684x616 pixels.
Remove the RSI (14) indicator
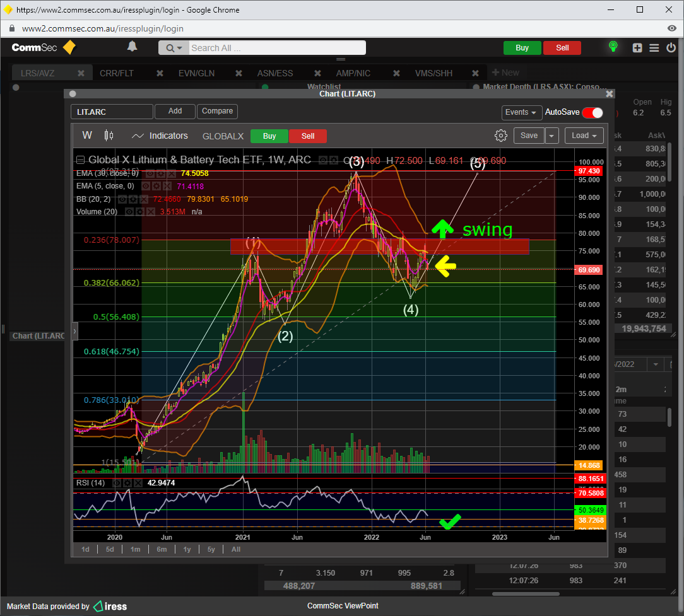(x=138, y=483)
